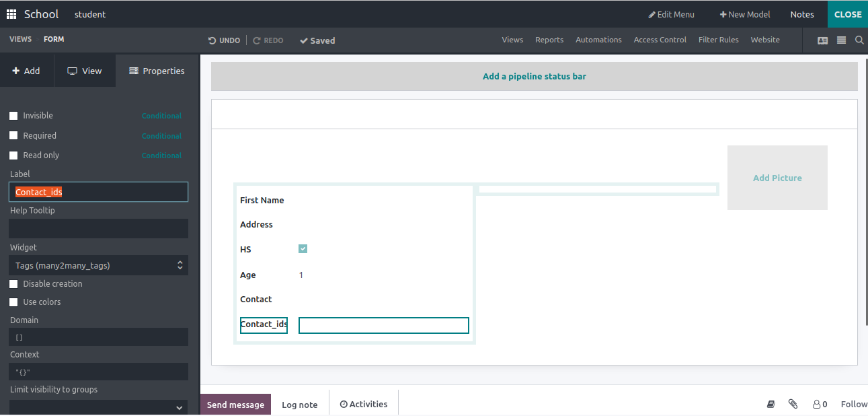
Task: Open the apps grid menu icon
Action: tap(11, 14)
